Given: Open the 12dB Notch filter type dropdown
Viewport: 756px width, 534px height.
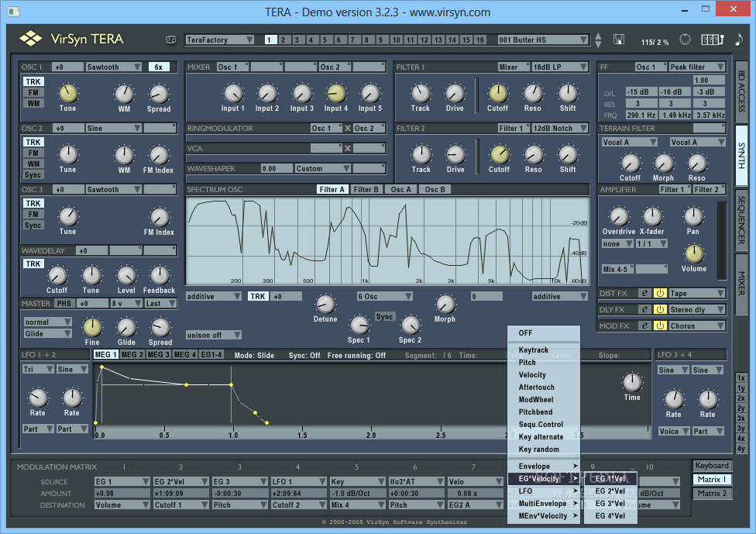Looking at the screenshot, I should click(560, 129).
